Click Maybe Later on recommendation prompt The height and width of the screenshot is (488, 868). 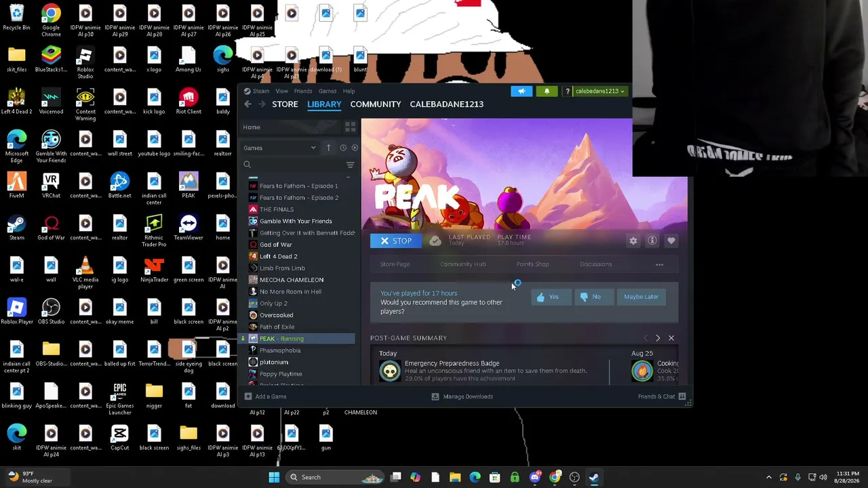coord(642,297)
